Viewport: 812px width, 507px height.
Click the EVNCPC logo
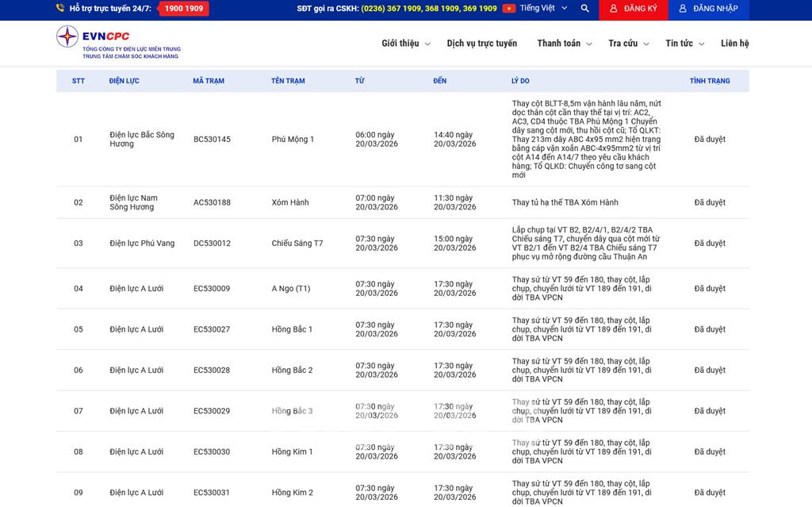[117, 44]
